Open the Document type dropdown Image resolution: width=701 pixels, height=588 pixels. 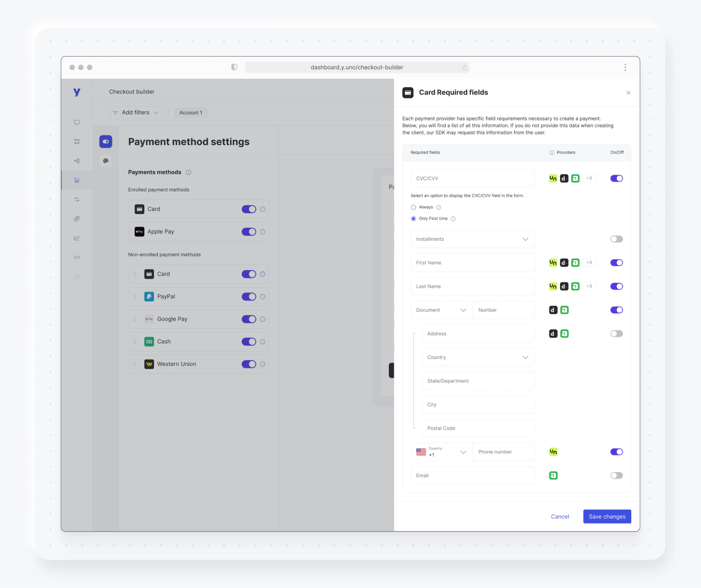(x=441, y=310)
